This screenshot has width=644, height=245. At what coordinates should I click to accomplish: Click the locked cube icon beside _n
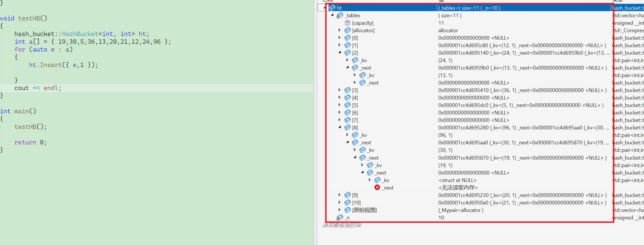point(340,217)
